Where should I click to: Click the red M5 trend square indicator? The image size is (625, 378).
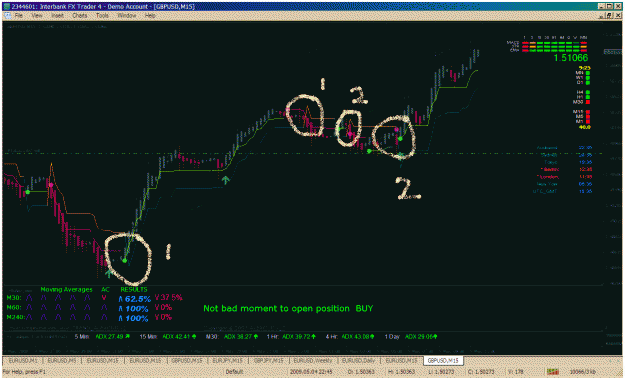click(x=588, y=117)
